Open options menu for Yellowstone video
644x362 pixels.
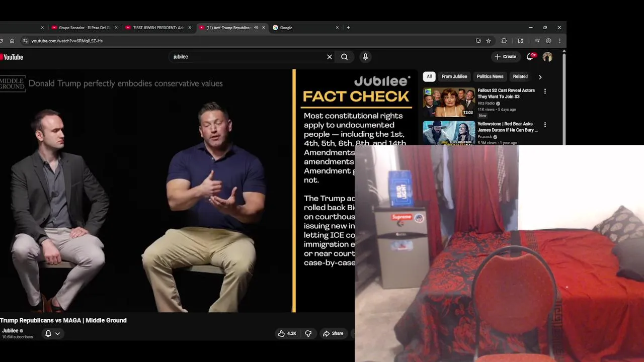pyautogui.click(x=545, y=125)
